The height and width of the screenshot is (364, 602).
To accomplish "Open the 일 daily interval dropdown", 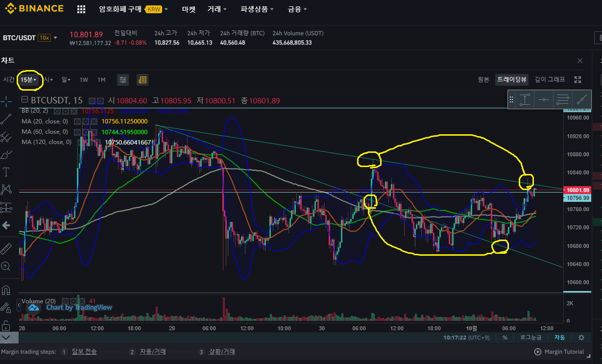I will point(66,79).
